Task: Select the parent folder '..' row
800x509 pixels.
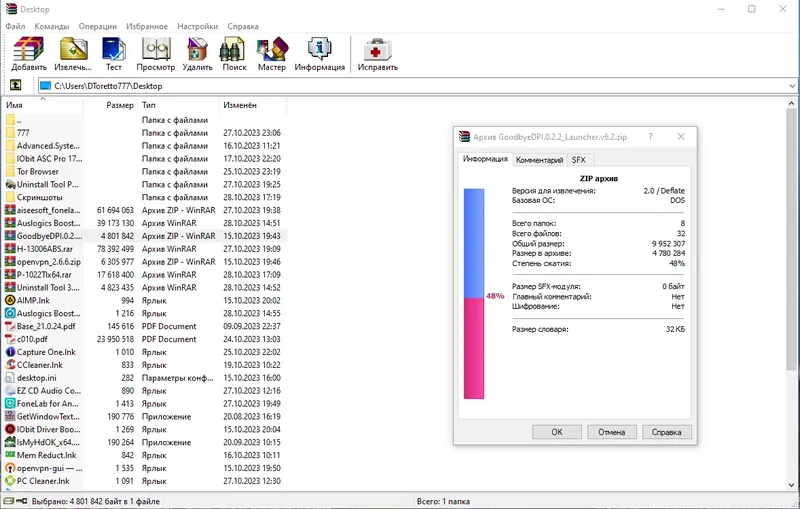Action: [145, 120]
